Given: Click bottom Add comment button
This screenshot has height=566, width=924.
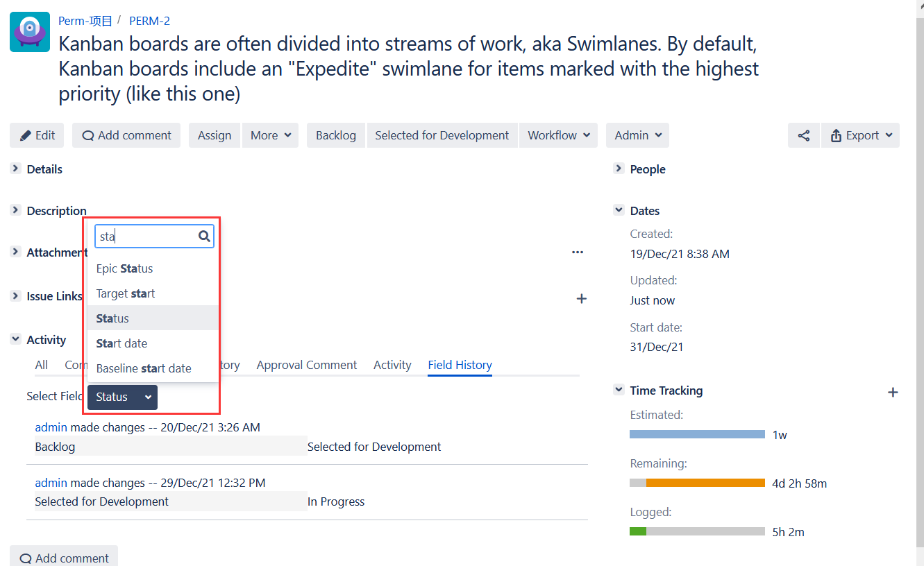Looking at the screenshot, I should 64,558.
